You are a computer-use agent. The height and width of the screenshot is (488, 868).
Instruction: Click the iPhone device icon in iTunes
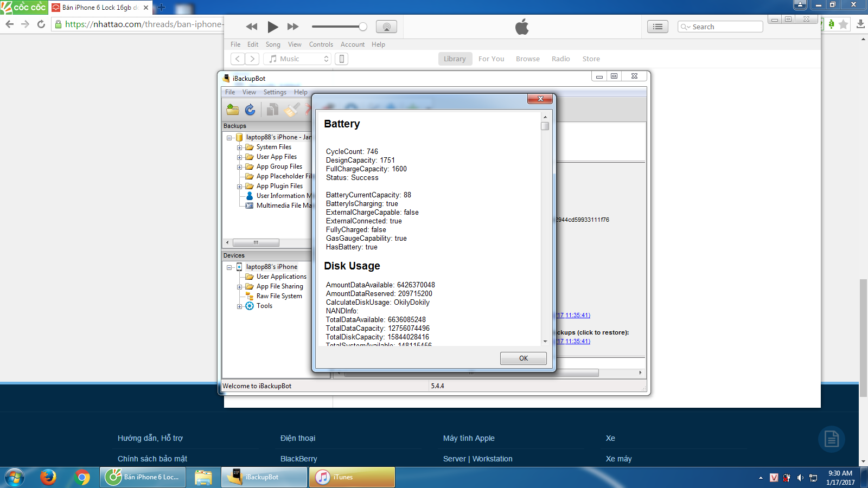coord(341,59)
